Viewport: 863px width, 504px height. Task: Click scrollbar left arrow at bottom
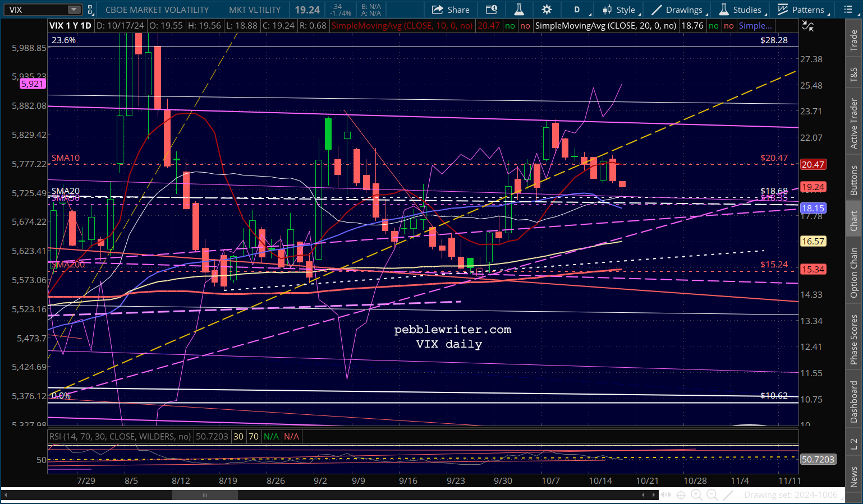tap(6, 495)
